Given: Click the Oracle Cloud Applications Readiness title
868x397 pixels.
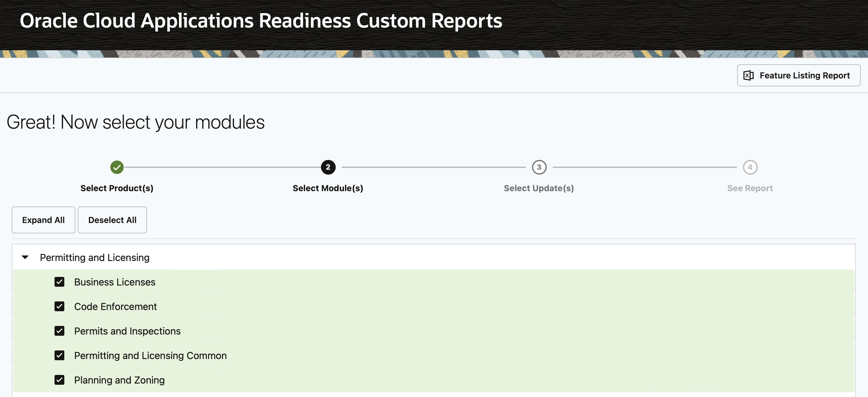Looking at the screenshot, I should [x=261, y=21].
